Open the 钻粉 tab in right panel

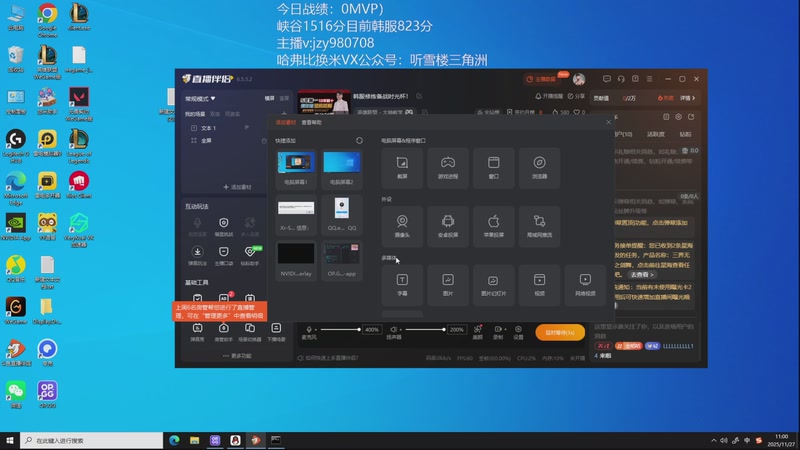[x=685, y=134]
